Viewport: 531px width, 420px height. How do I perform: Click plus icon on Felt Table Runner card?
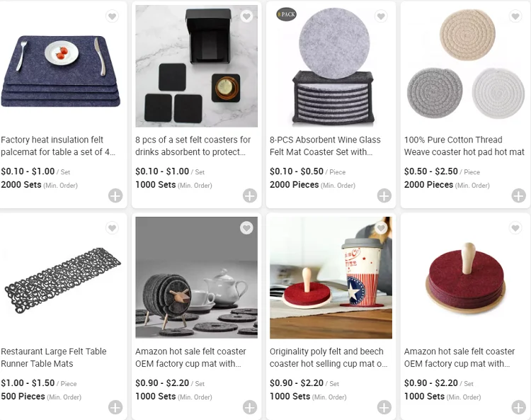[x=115, y=407]
